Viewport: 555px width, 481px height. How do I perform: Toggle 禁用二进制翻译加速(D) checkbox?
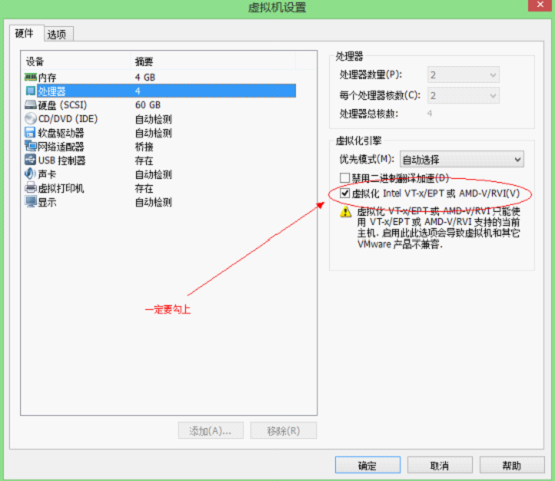click(344, 178)
